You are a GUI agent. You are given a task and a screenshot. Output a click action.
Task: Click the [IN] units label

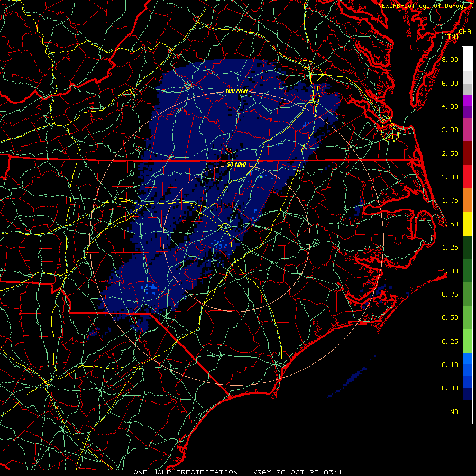452,36
